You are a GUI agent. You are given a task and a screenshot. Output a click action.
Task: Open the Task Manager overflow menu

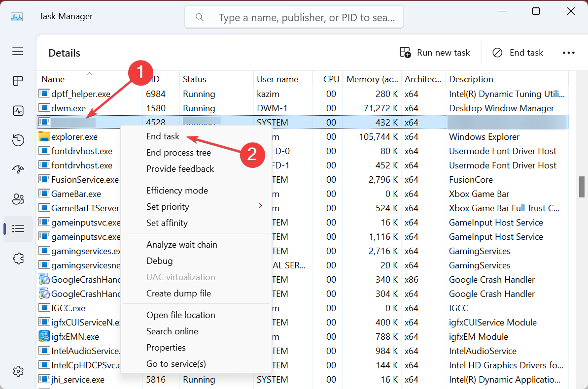[x=569, y=52]
